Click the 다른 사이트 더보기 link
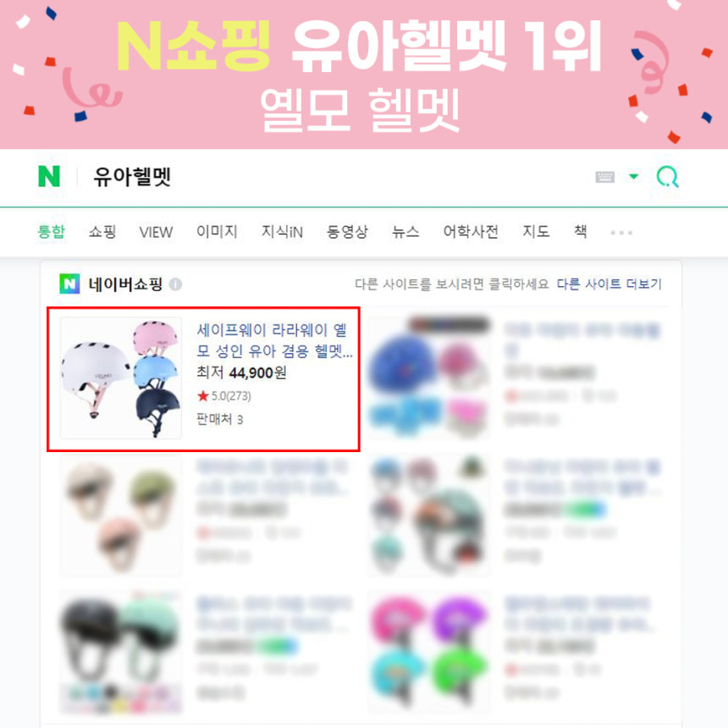This screenshot has height=728, width=728. [x=609, y=284]
